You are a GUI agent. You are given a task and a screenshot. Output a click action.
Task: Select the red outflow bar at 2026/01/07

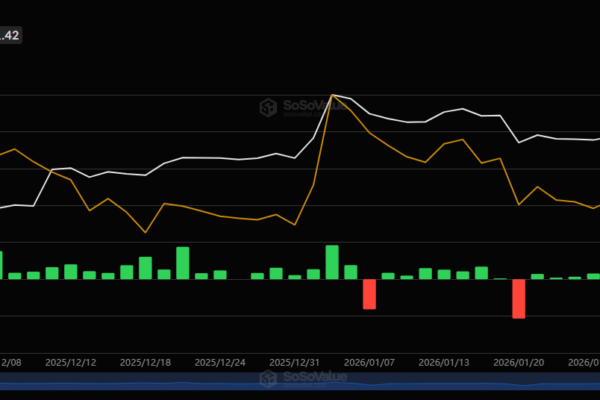369,294
